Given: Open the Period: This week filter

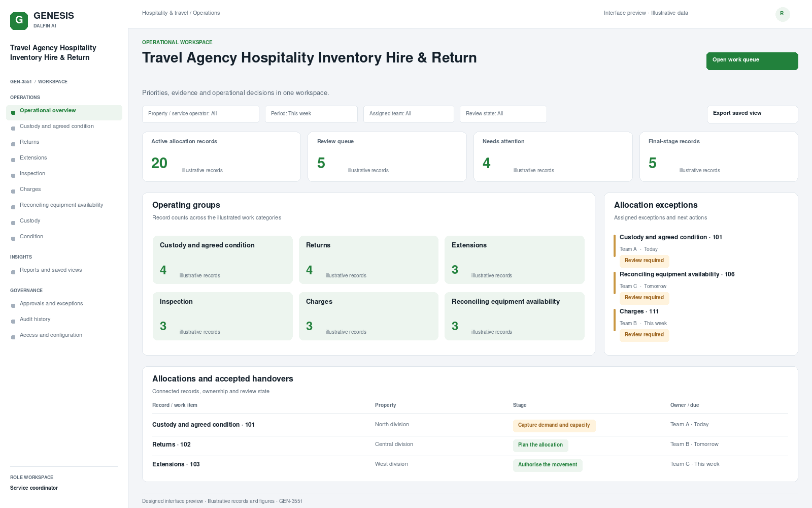Looking at the screenshot, I should tap(311, 114).
